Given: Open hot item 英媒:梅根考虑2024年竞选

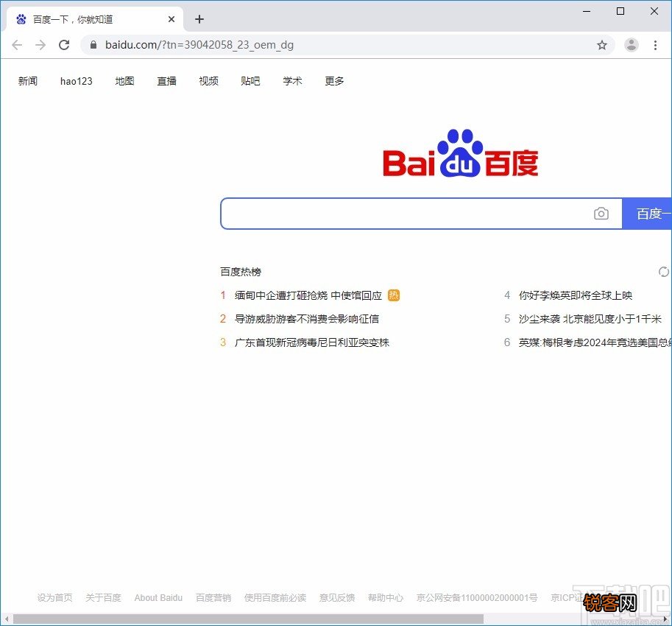Looking at the screenshot, I should tap(595, 342).
